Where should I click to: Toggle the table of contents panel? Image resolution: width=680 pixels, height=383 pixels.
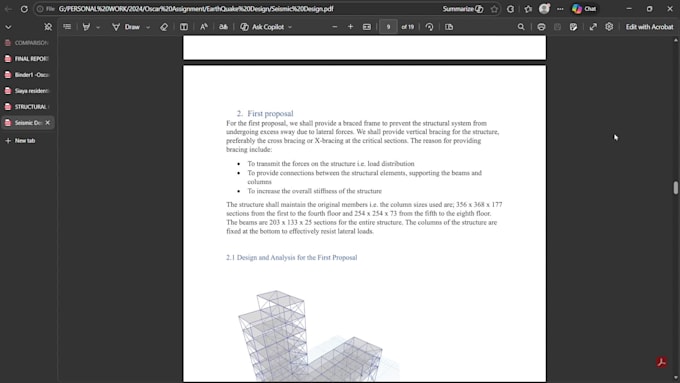point(67,27)
